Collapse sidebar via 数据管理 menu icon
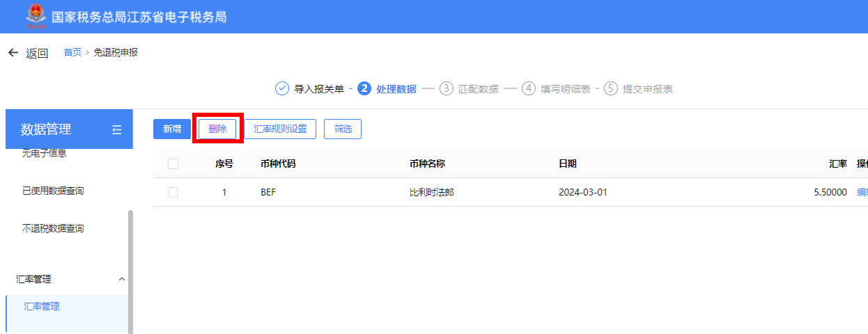Viewport: 868px width, 334px height. click(x=116, y=129)
